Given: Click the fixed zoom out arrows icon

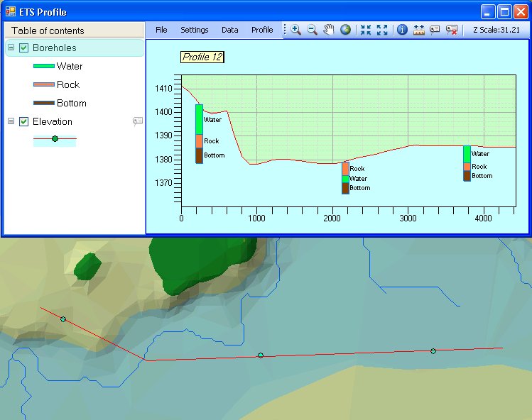Looking at the screenshot, I should (x=382, y=30).
